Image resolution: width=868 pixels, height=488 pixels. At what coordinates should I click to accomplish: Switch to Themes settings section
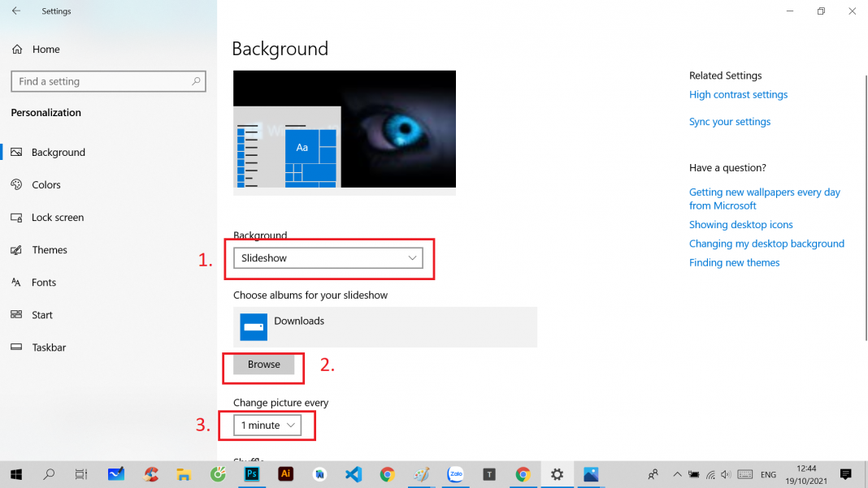coord(50,250)
